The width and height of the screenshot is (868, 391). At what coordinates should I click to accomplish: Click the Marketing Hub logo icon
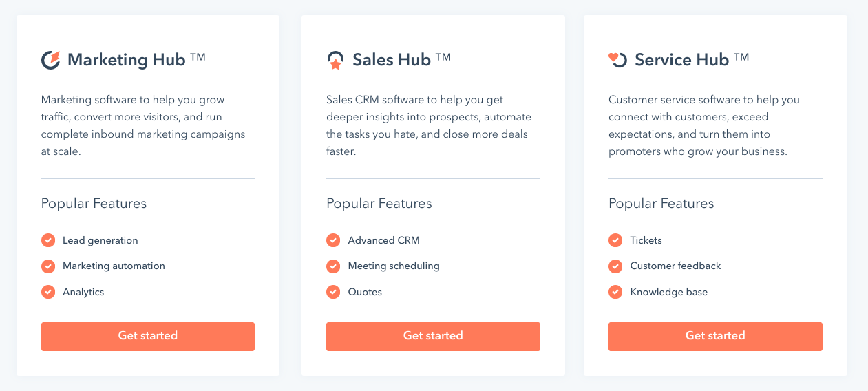(x=51, y=60)
